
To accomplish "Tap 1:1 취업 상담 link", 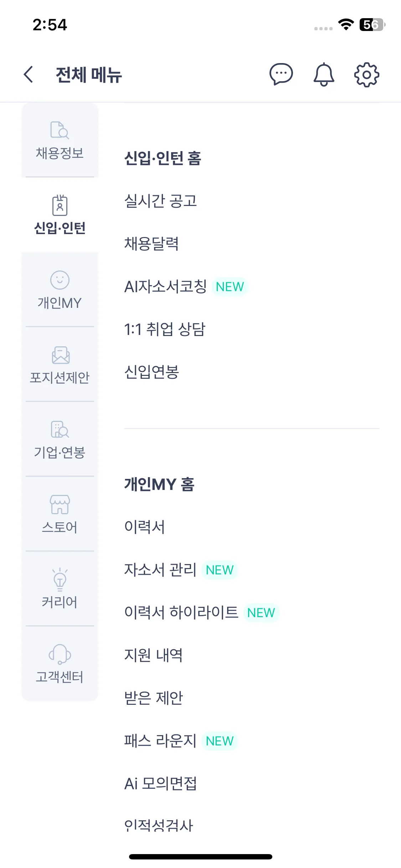I will click(x=165, y=329).
